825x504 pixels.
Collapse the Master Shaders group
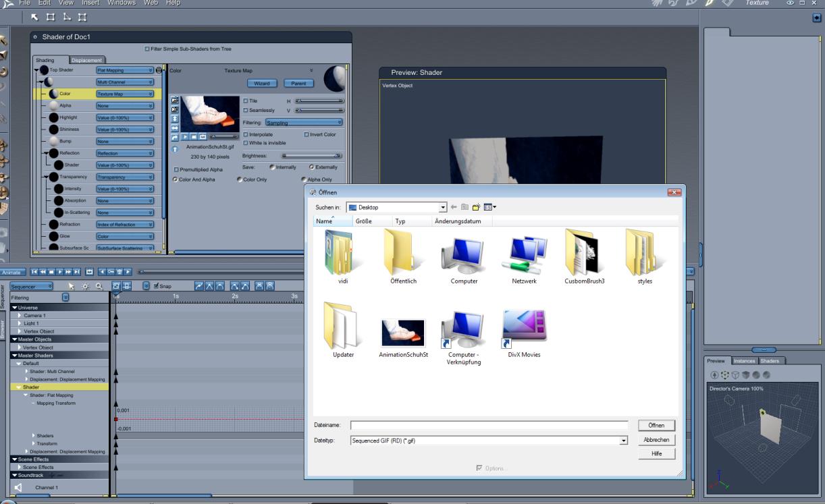[x=15, y=355]
